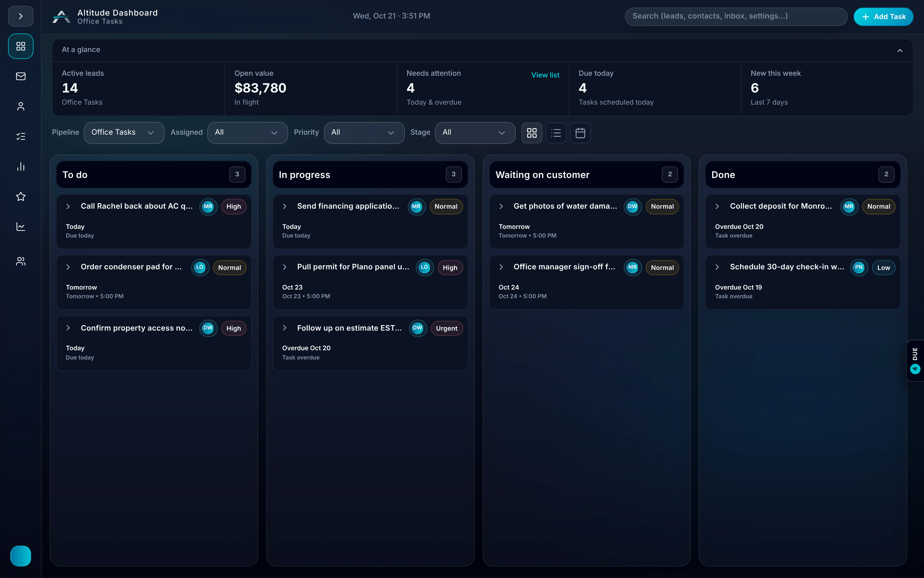Open the Stage filter dropdown
The image size is (924, 578).
coord(475,132)
